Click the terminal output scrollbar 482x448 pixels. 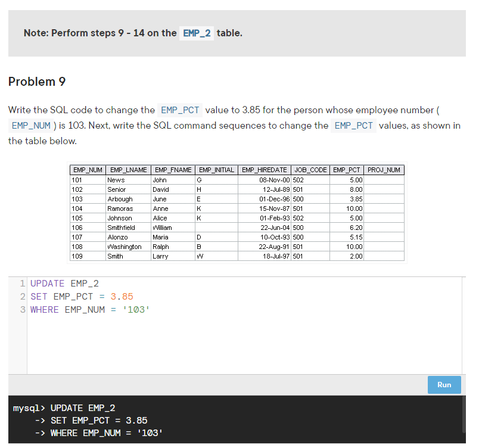click(x=464, y=415)
